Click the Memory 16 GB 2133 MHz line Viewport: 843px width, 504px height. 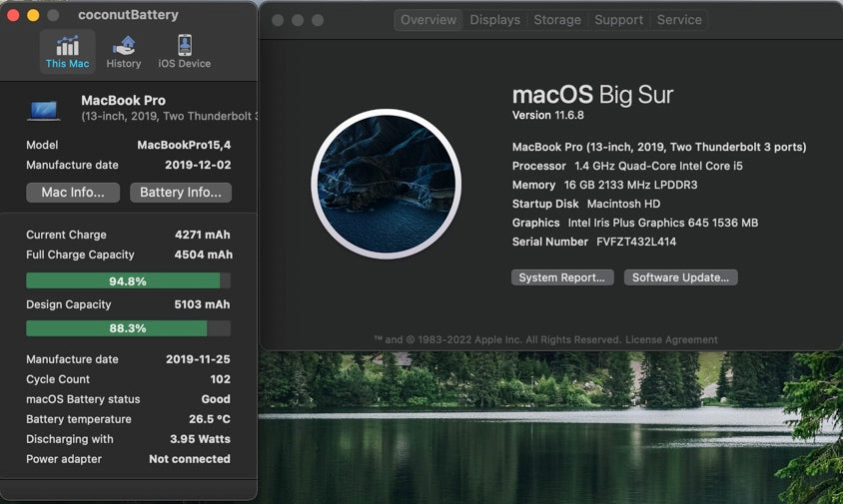(x=605, y=185)
